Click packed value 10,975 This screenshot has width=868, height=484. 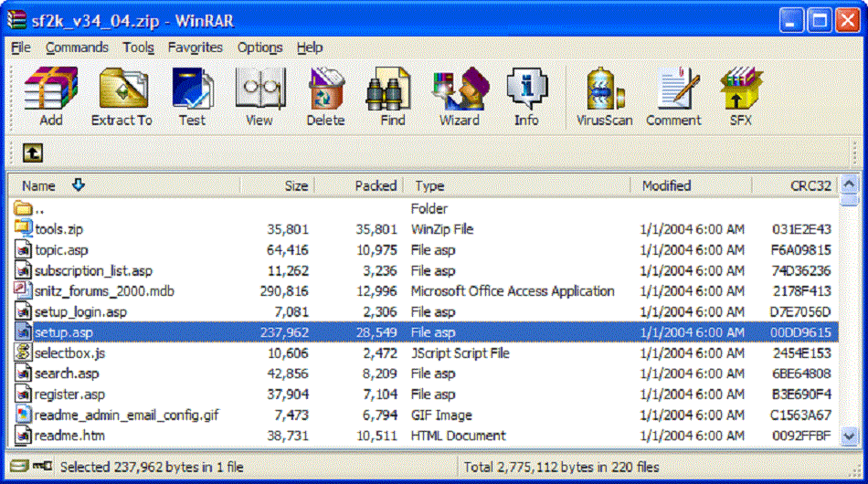click(x=376, y=250)
